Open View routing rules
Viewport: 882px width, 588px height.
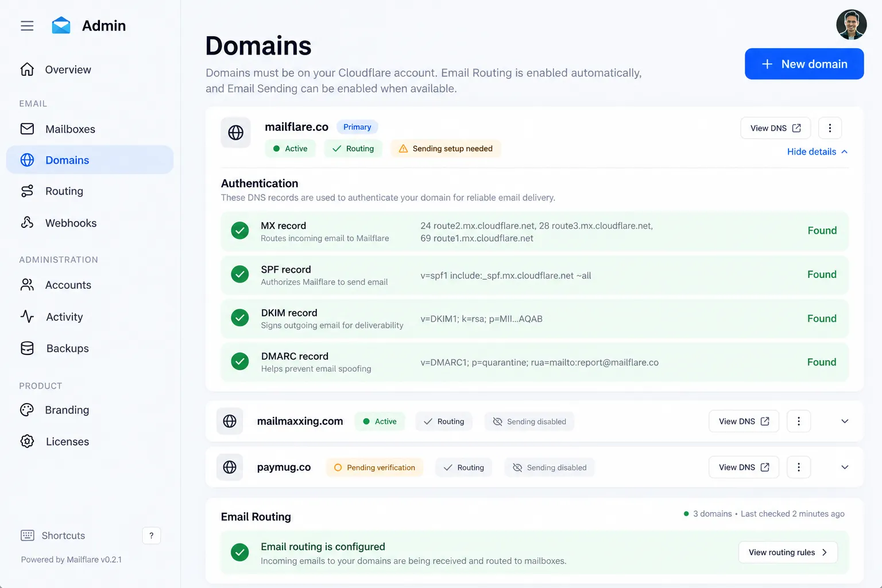coord(788,552)
